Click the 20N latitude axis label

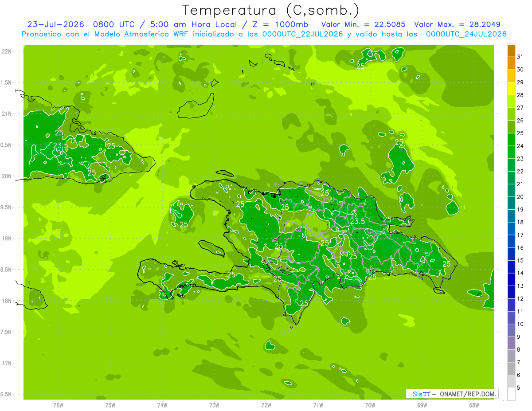coord(7,176)
